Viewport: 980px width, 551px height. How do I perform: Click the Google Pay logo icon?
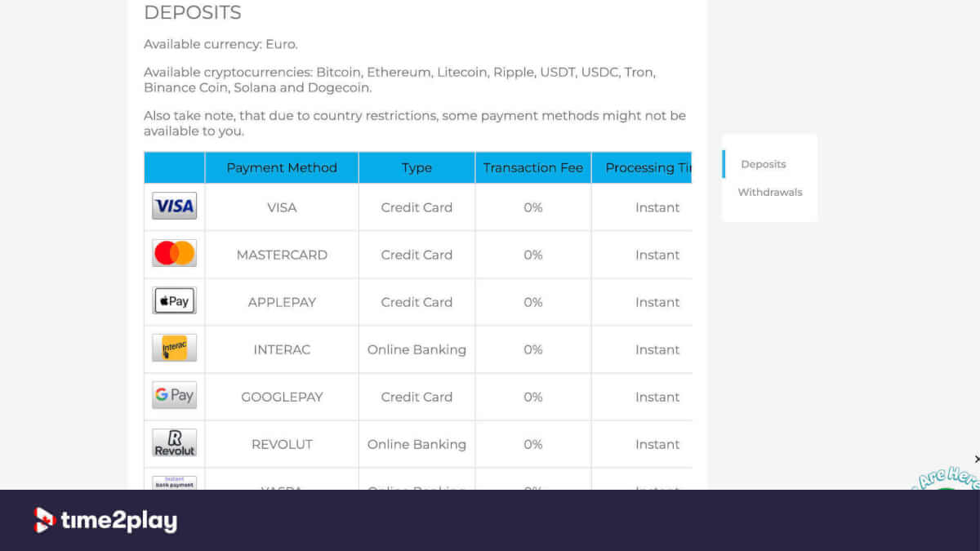pyautogui.click(x=174, y=396)
